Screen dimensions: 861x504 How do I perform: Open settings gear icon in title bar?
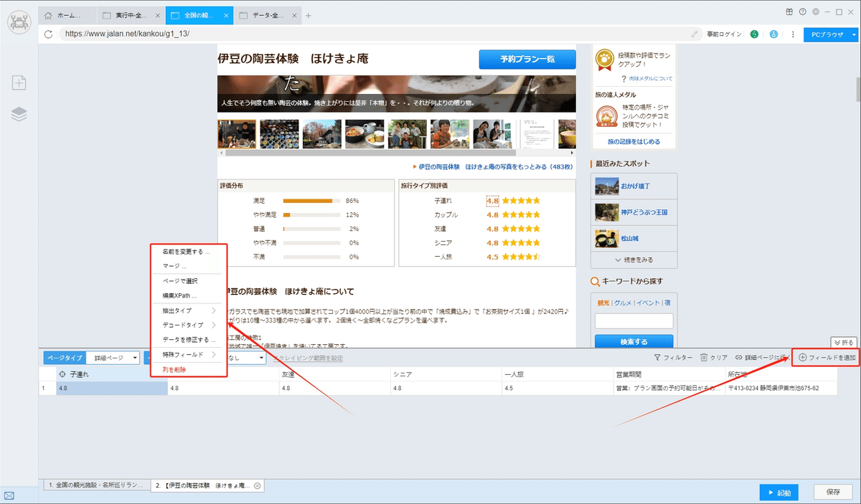click(816, 11)
